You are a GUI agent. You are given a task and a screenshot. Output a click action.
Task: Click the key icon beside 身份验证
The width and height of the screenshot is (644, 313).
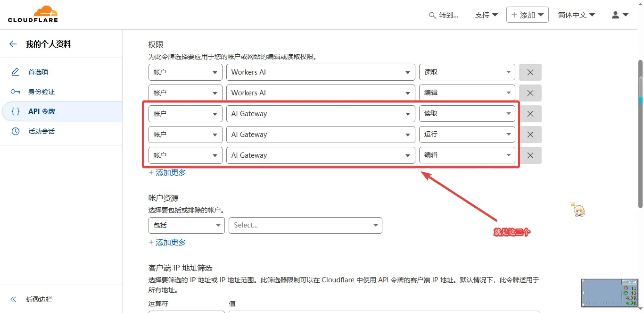(x=16, y=92)
